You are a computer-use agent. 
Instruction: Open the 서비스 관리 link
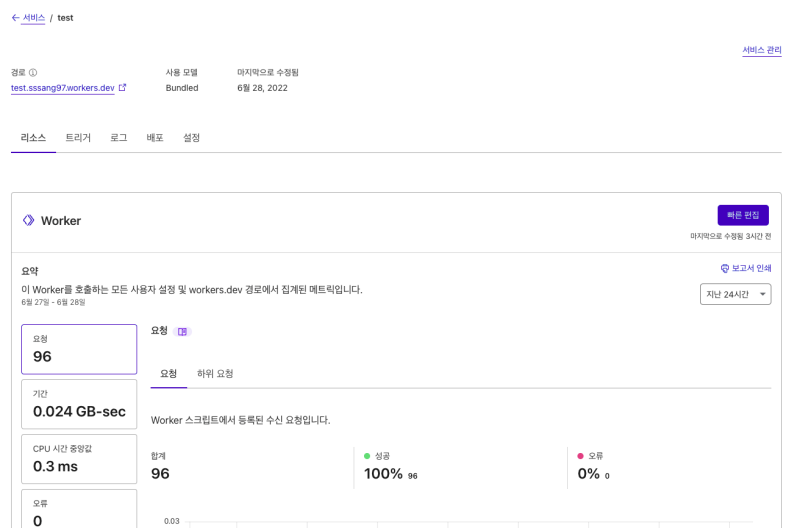click(x=761, y=50)
